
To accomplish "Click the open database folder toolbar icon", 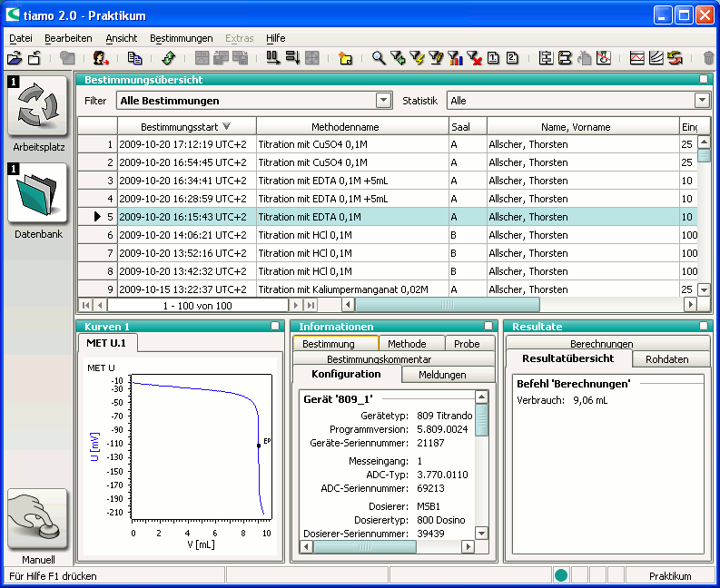I will 14,58.
